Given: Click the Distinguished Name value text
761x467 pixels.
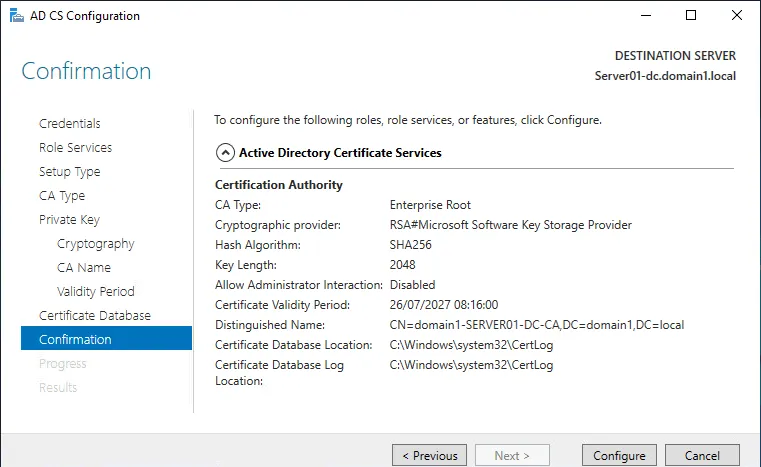Looking at the screenshot, I should 536,325.
